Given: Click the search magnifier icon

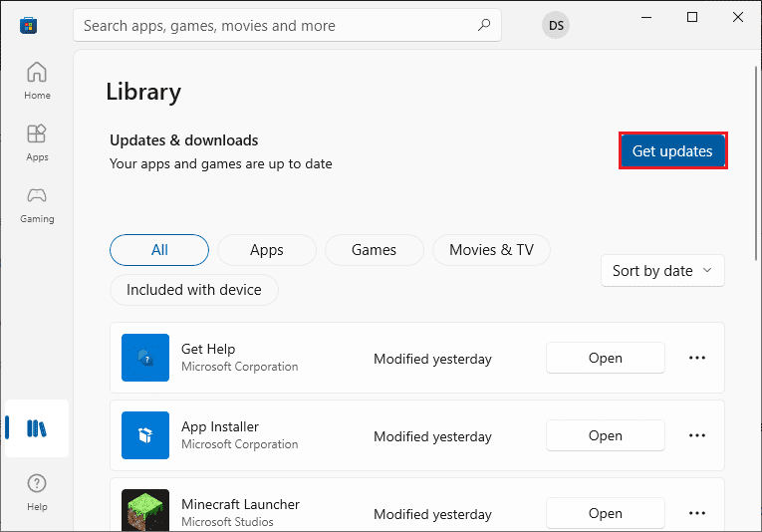Looking at the screenshot, I should [x=484, y=25].
